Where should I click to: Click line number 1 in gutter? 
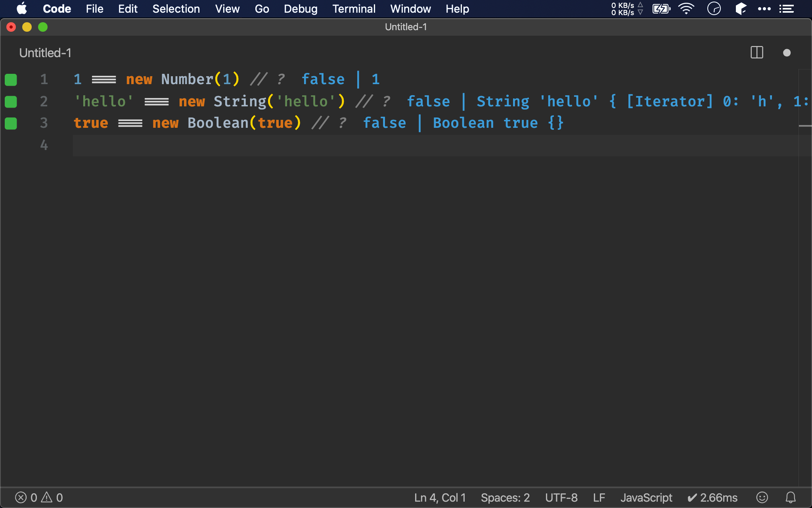point(44,79)
